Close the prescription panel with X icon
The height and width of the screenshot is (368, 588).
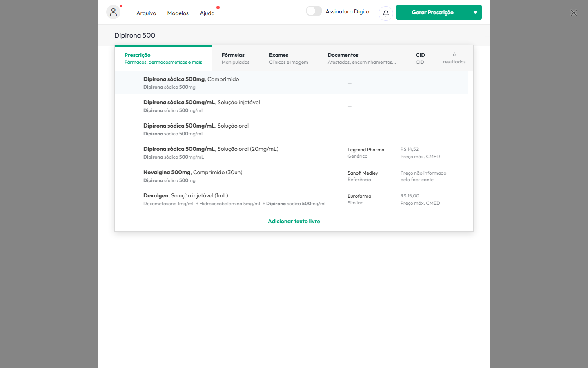pyautogui.click(x=574, y=13)
